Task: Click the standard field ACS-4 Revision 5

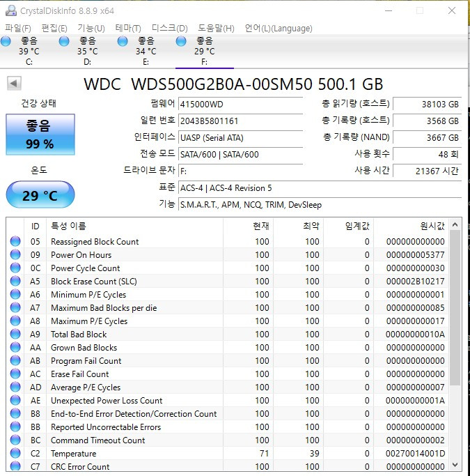Action: point(320,188)
